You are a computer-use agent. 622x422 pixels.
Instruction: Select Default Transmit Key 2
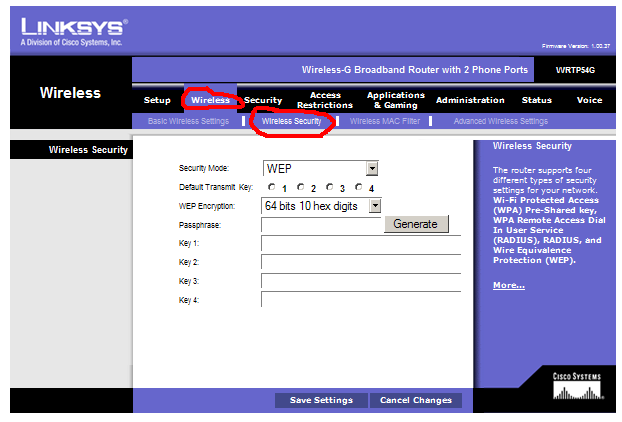point(301,187)
